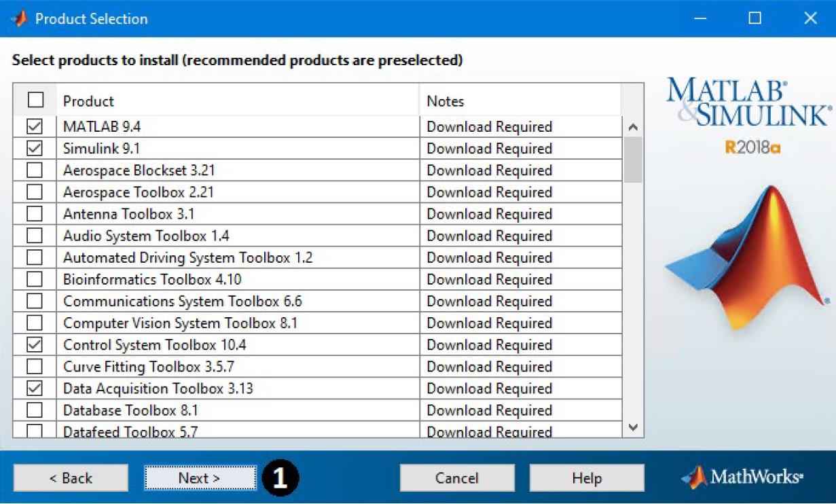Click Download Required note for Simulink 9.1

490,149
